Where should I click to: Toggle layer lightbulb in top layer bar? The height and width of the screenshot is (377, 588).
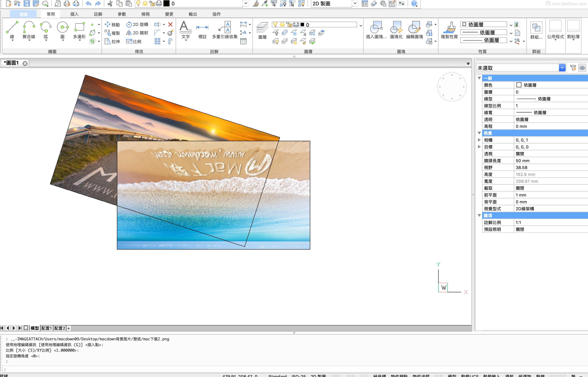coord(138,3)
